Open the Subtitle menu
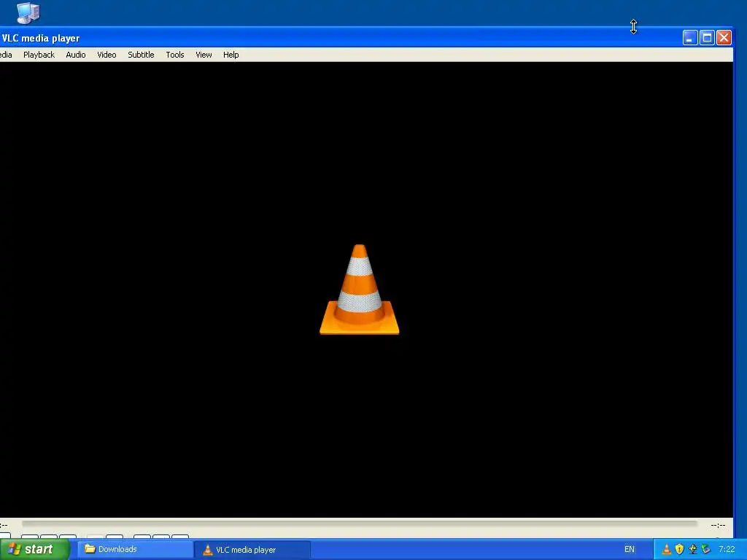Screen dimensions: 747x560 click(141, 55)
